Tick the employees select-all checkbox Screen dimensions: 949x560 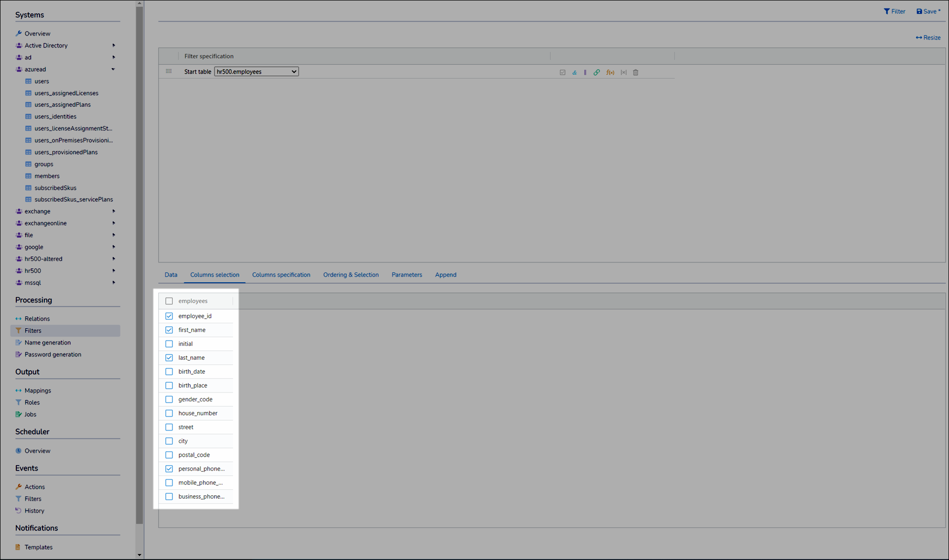pos(169,301)
